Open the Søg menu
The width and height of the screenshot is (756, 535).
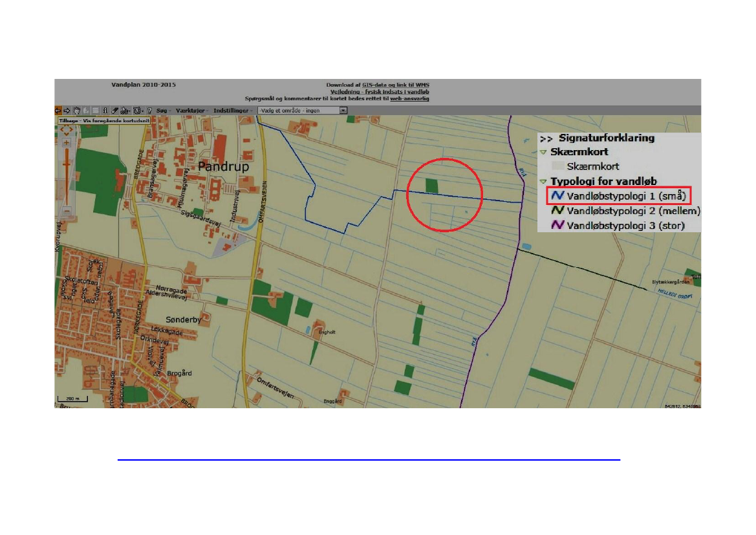click(162, 111)
